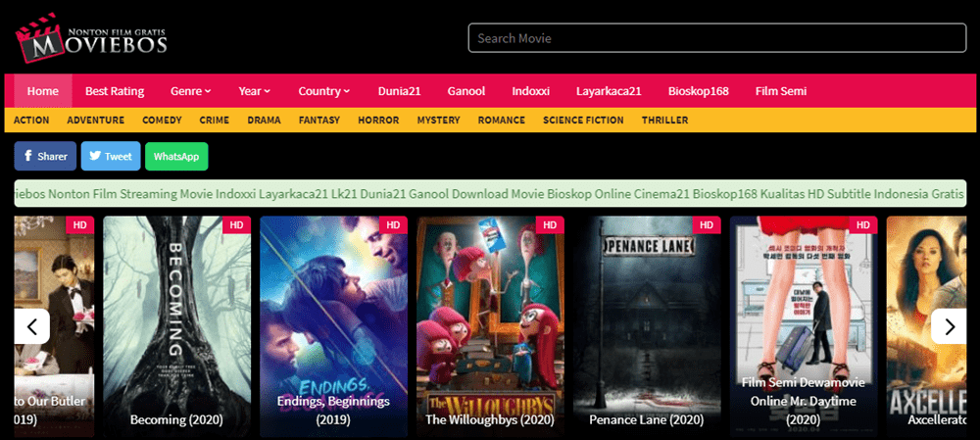Open the Penance Lane (2020) poster
This screenshot has width=980, height=440.
click(647, 326)
